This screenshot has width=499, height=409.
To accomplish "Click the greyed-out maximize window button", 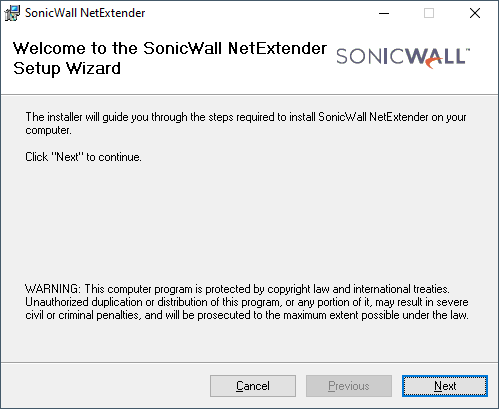I will (x=429, y=13).
